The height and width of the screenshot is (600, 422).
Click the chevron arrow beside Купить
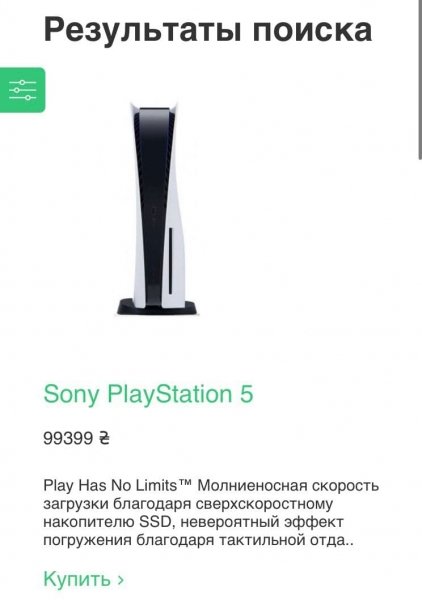[x=121, y=580]
